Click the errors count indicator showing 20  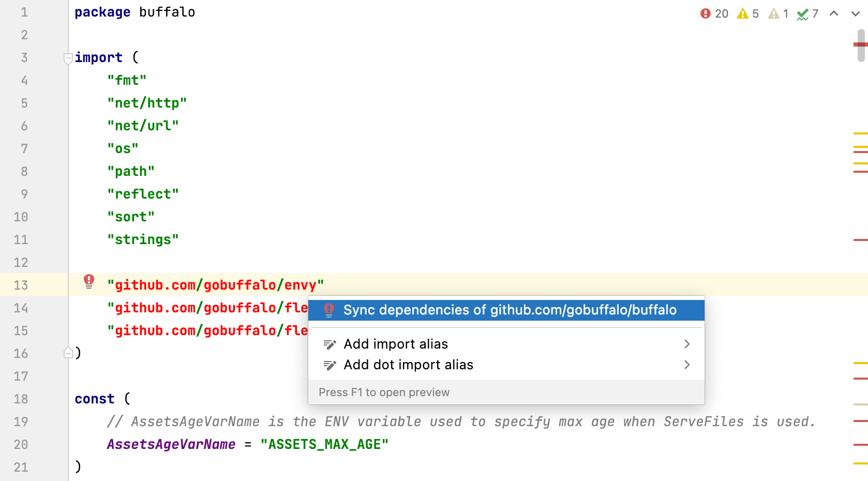tap(714, 13)
